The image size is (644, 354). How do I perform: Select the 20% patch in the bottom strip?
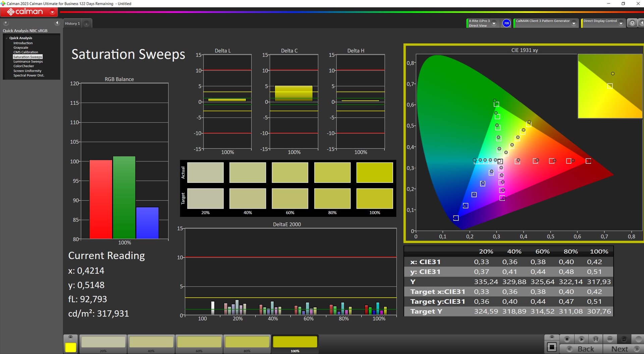(x=103, y=344)
